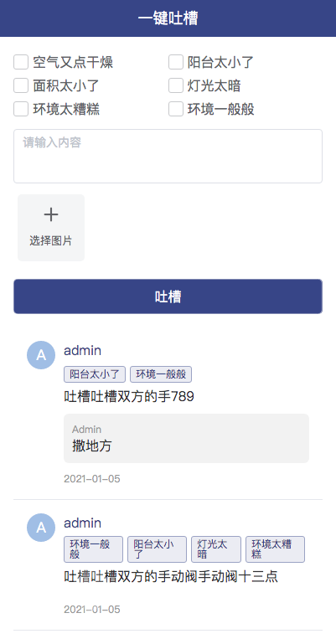Image resolution: width=336 pixels, height=644 pixels.
Task: Enable the 环境一般般 checkbox
Action: click(x=176, y=109)
